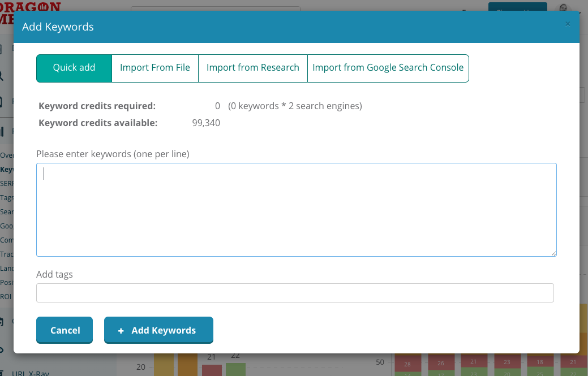The height and width of the screenshot is (376, 588).
Task: Grab the keywords text area resize handle
Action: click(x=553, y=253)
